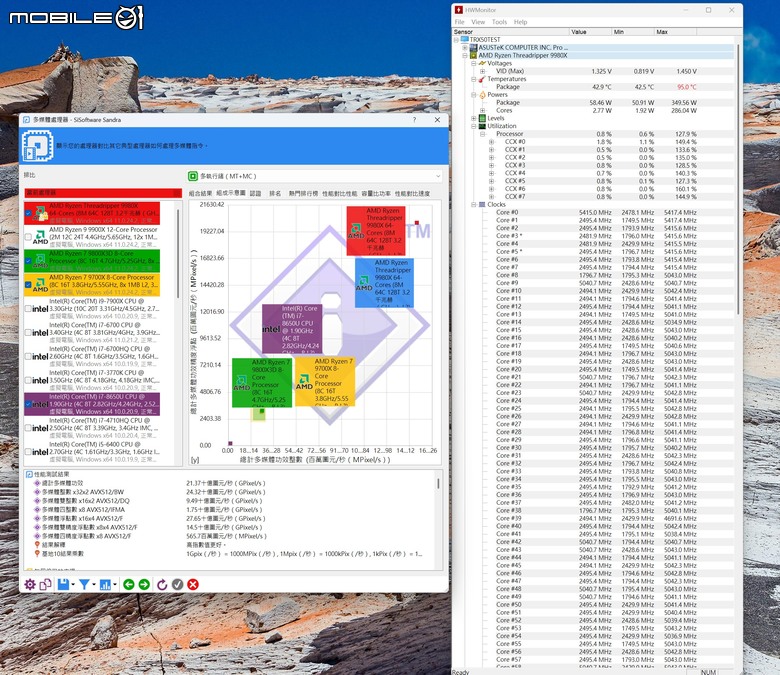Uncheck the AMD Ryzen Threadripper 9980X checkbox

click(x=28, y=213)
